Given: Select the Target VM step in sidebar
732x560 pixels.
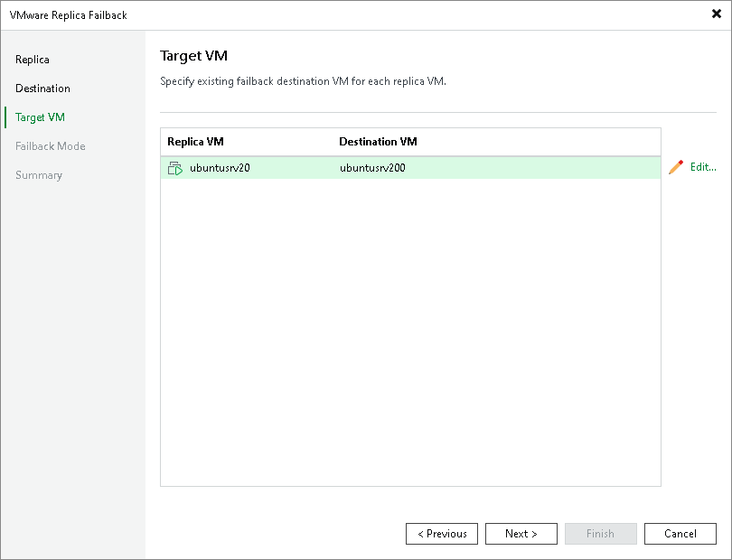Looking at the screenshot, I should (x=40, y=117).
